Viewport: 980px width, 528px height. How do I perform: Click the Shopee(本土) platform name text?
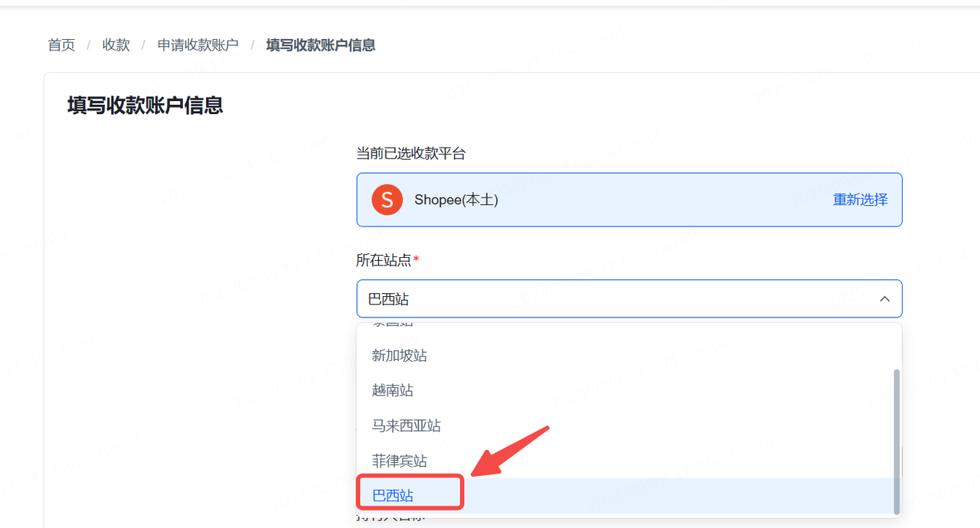coord(456,200)
